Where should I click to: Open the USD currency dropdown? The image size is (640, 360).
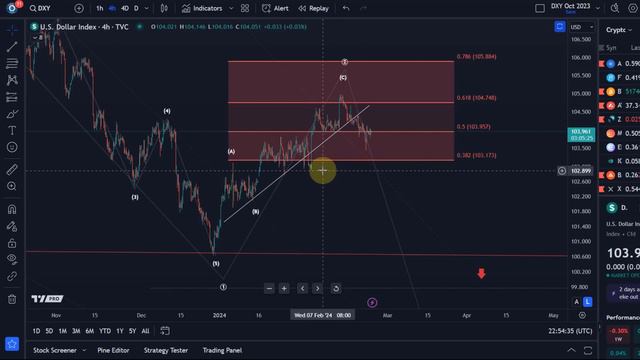coord(582,27)
